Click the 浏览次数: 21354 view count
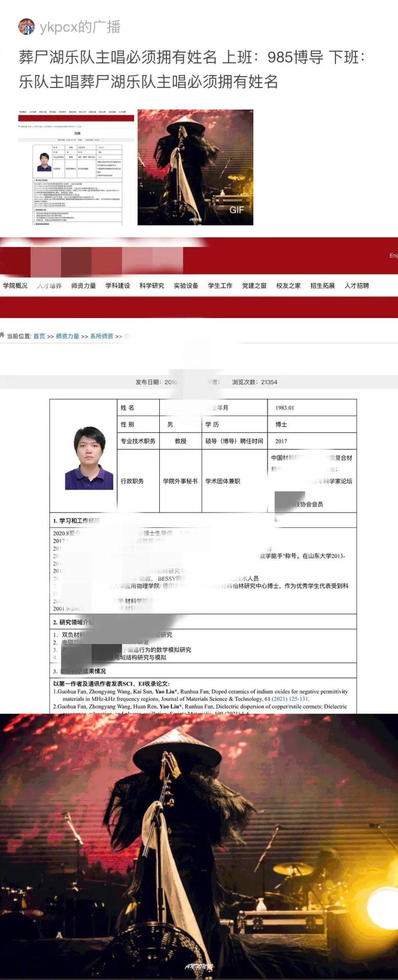The width and height of the screenshot is (398, 980). (x=255, y=382)
